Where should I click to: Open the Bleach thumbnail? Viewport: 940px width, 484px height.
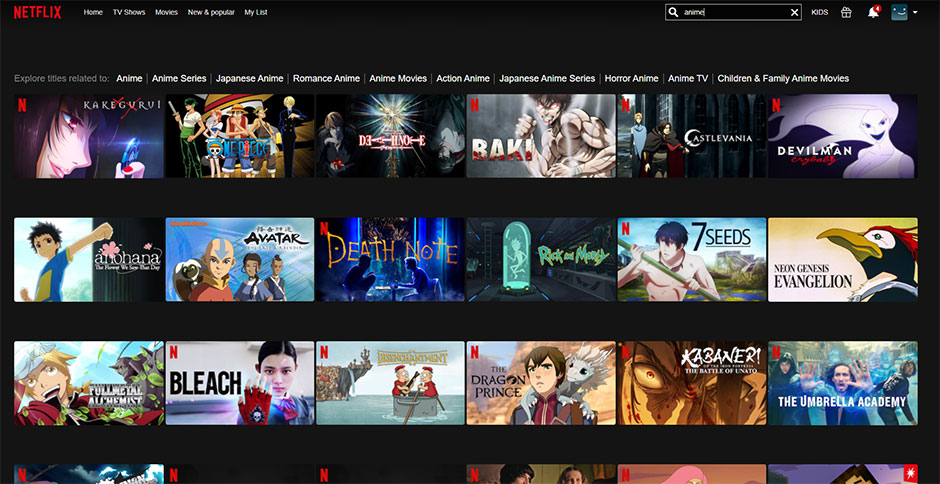click(x=240, y=383)
